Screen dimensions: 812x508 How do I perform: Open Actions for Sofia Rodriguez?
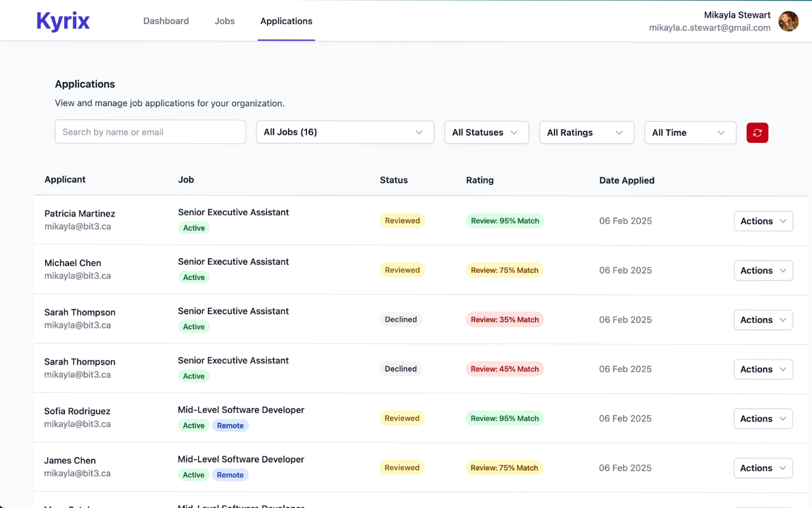pos(763,418)
